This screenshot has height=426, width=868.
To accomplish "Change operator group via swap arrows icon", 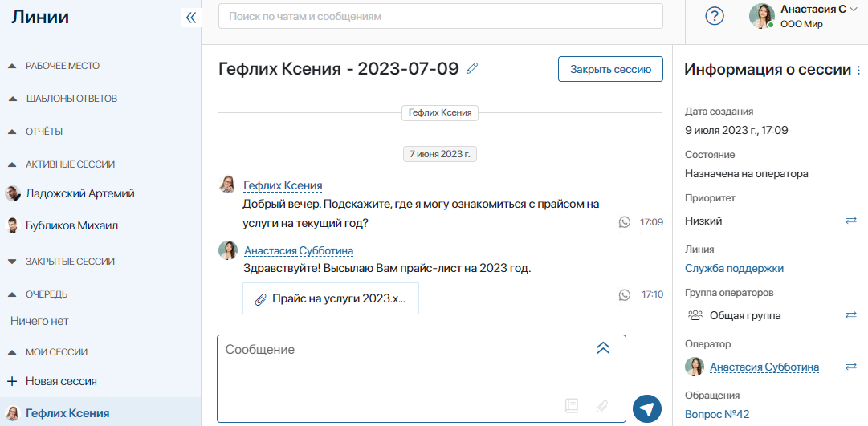I will pos(851,315).
